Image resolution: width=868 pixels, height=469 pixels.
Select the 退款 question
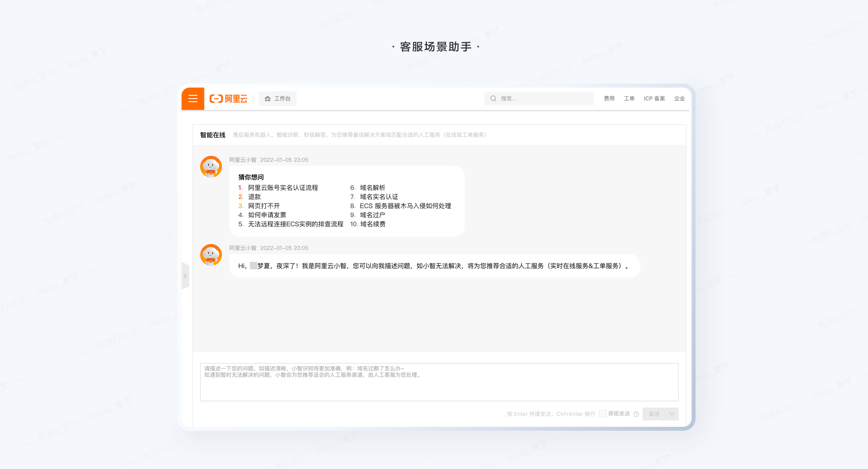click(254, 197)
